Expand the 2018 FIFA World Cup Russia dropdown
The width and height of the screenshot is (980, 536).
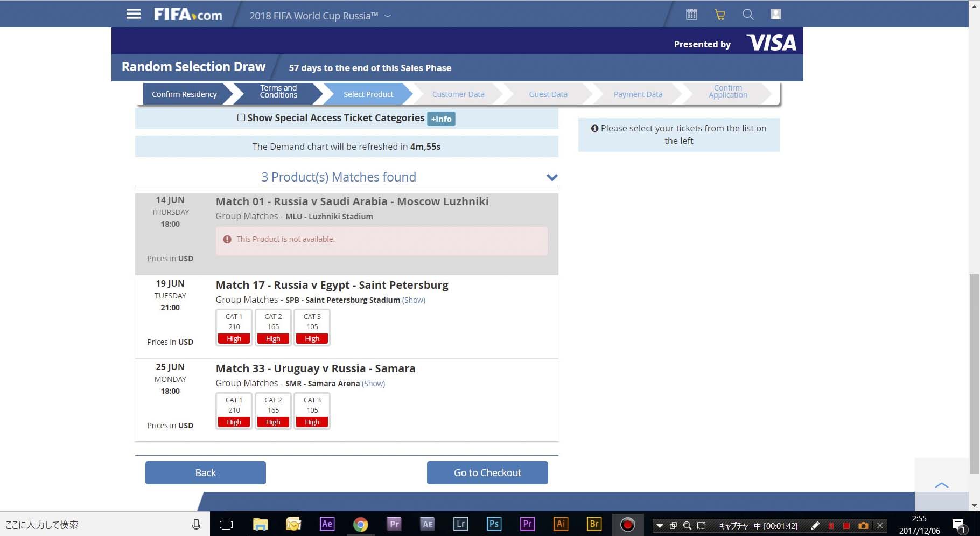(320, 16)
